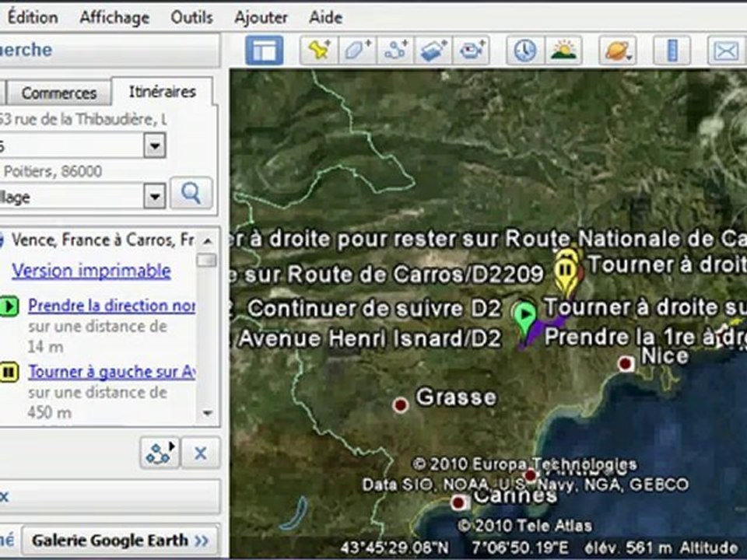Click the email envelope icon
The width and height of the screenshot is (747, 560).
(x=726, y=51)
